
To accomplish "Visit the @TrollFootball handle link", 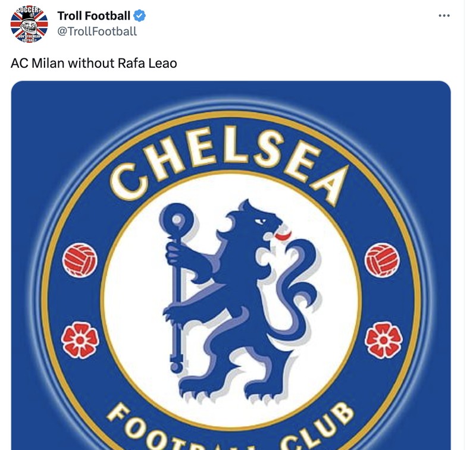I will (x=96, y=32).
